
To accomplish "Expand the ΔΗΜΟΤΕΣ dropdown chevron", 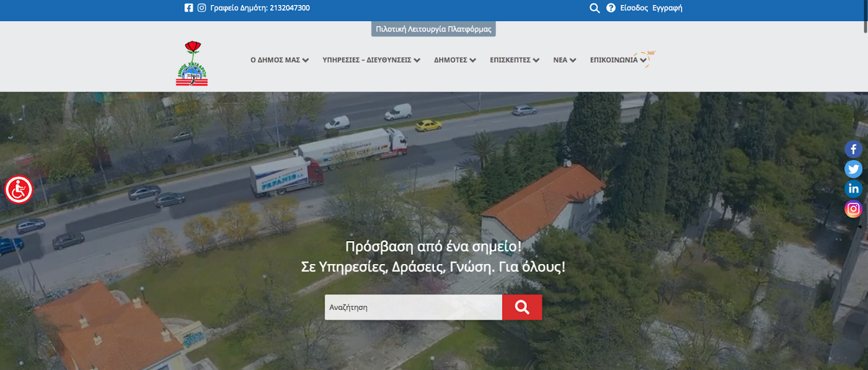I will [473, 60].
